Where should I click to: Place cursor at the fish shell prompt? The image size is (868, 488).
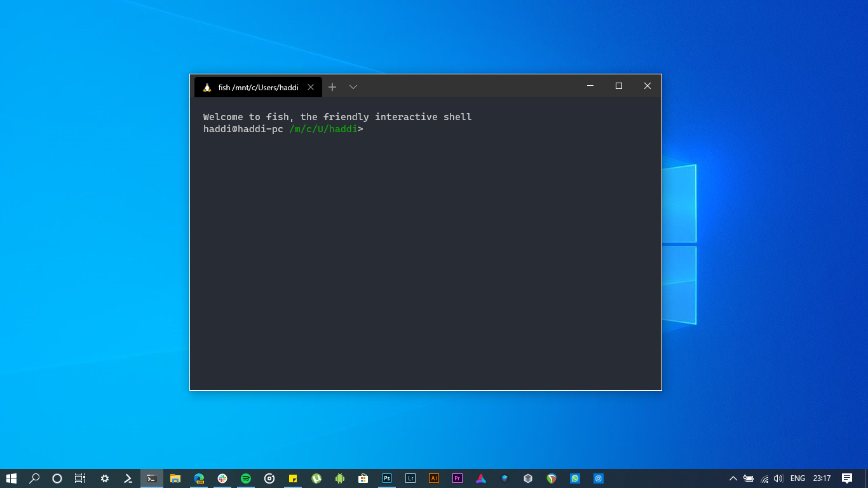pyautogui.click(x=369, y=128)
